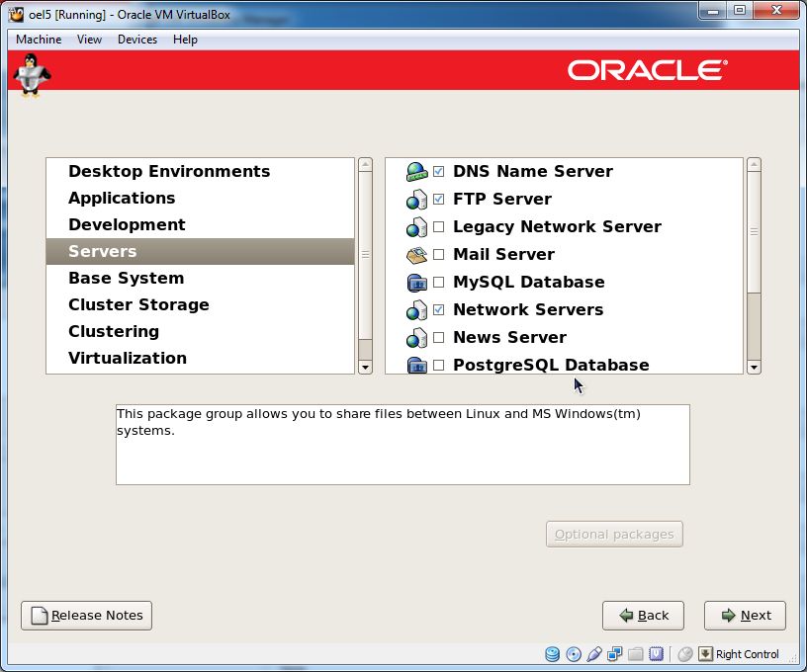Select the PostgreSQL Database text label
The width and height of the screenshot is (807, 672).
[551, 365]
